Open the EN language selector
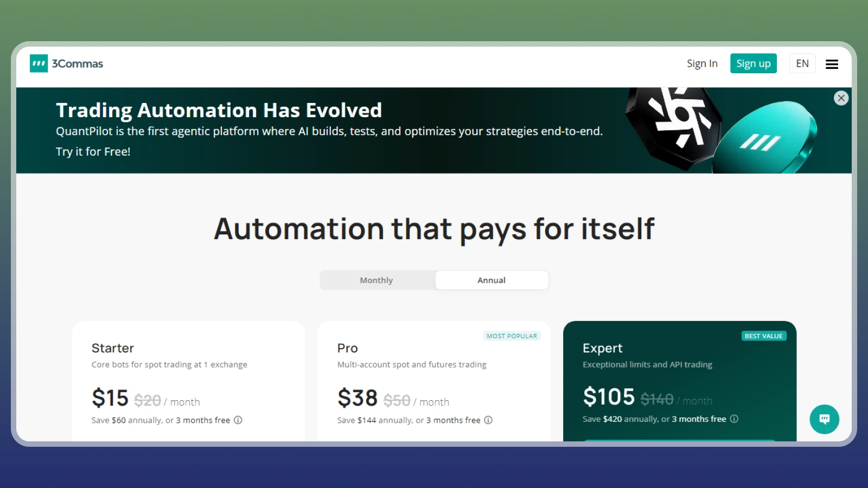The height and width of the screenshot is (488, 868). (802, 63)
